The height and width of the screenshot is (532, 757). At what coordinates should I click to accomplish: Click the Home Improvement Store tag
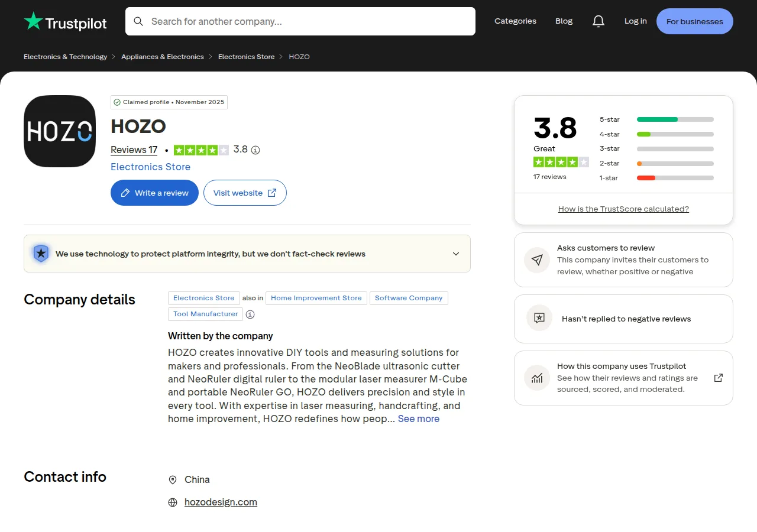coord(316,299)
